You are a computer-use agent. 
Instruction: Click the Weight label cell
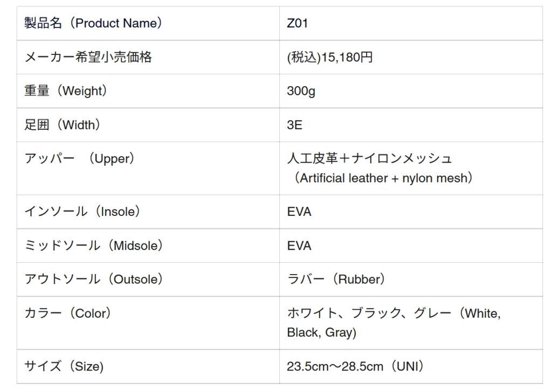pyautogui.click(x=66, y=91)
